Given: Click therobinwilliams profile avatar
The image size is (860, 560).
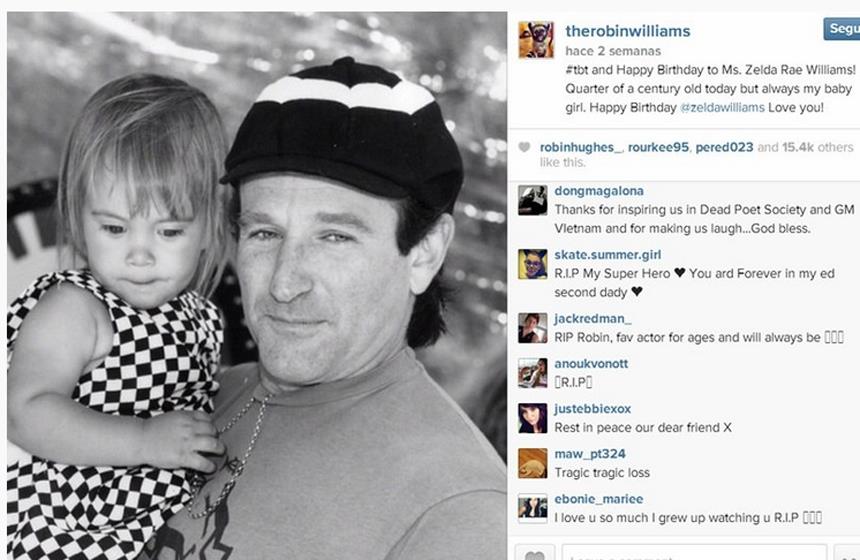Looking at the screenshot, I should 536,40.
